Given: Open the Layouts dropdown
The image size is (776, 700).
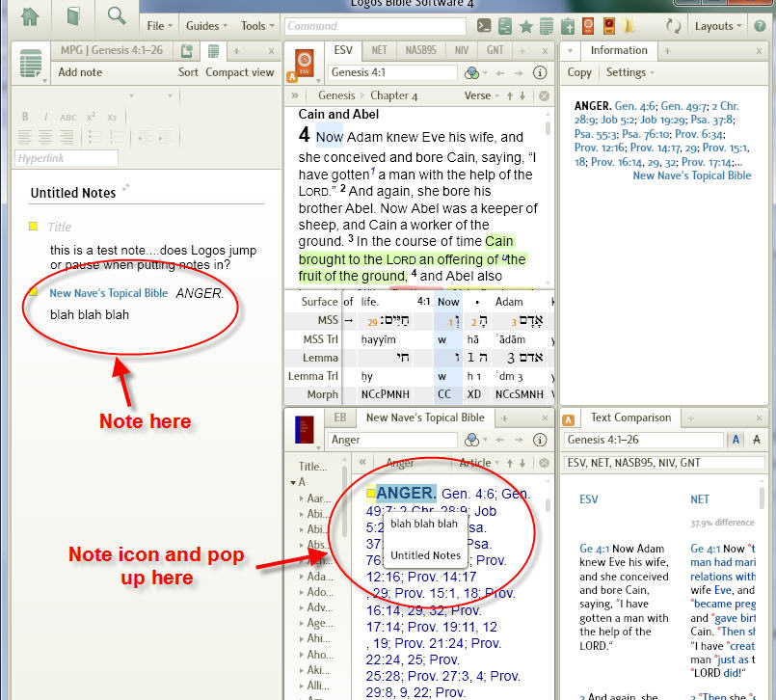Looking at the screenshot, I should click(717, 26).
